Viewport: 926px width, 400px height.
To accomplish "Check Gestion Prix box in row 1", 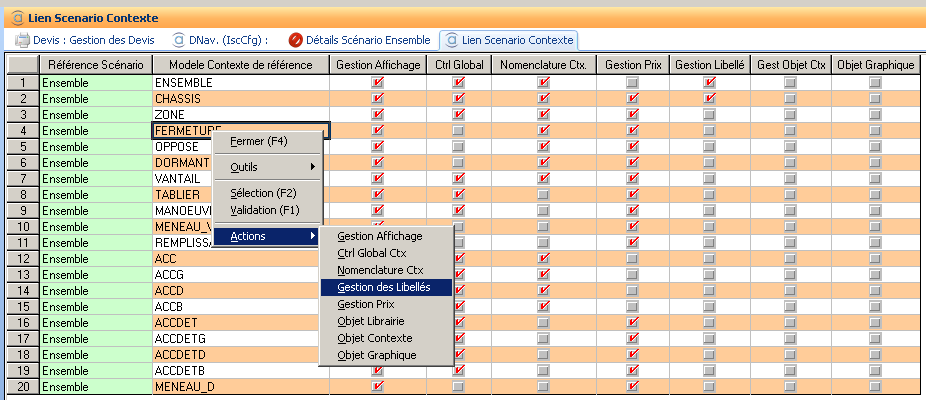I will click(x=631, y=82).
